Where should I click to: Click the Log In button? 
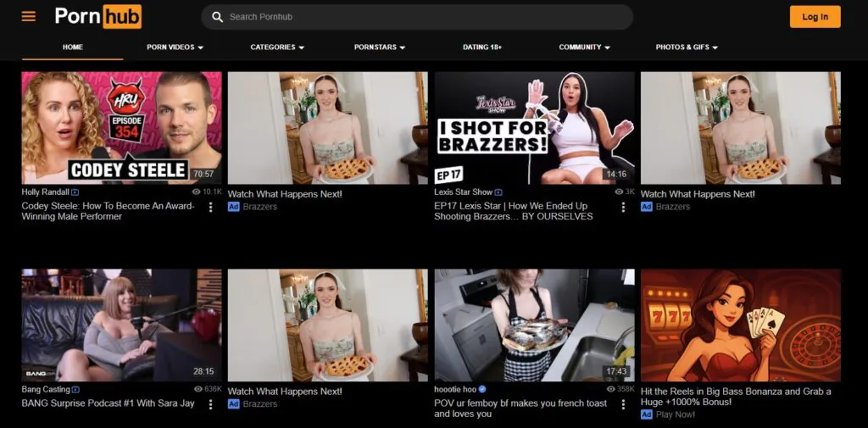815,17
